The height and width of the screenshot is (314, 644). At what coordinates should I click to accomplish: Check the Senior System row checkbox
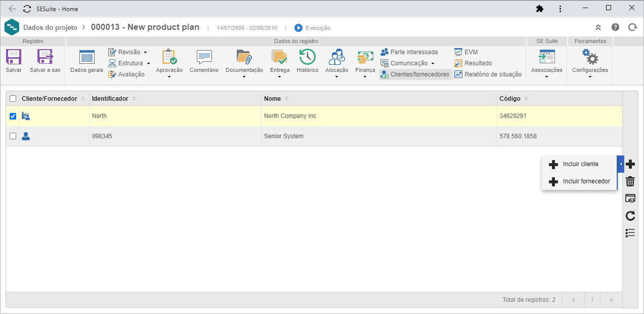(x=13, y=136)
